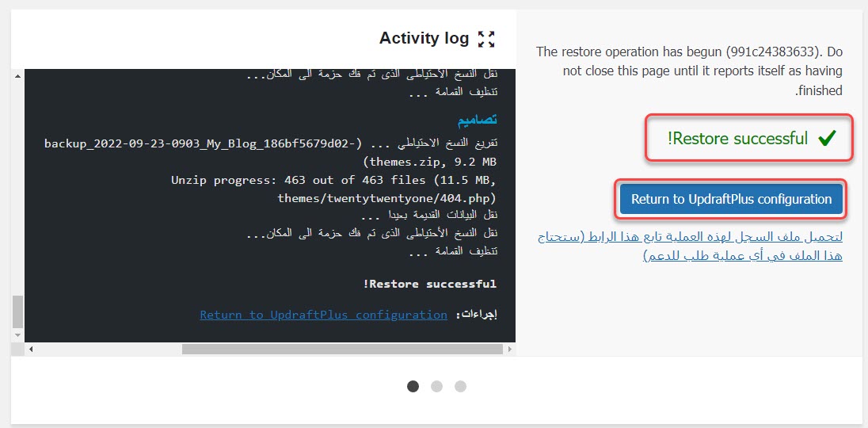Switch to the second carousel dot
The image size is (868, 428).
pos(436,386)
